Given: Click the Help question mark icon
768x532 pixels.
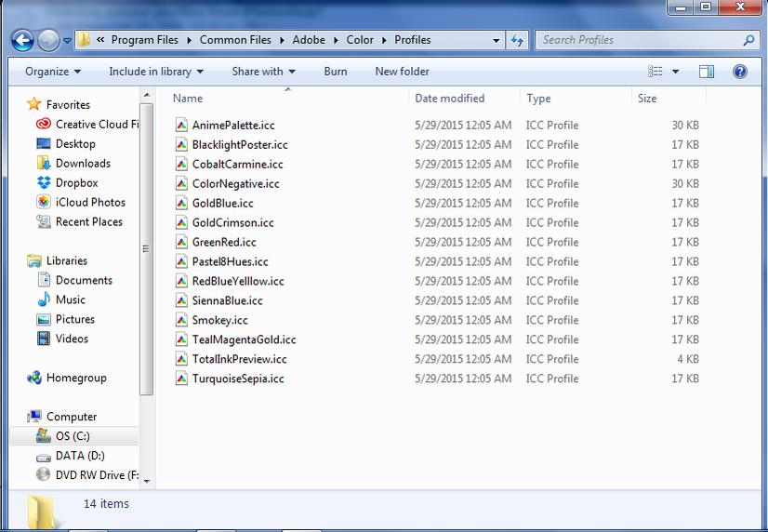Looking at the screenshot, I should 740,72.
